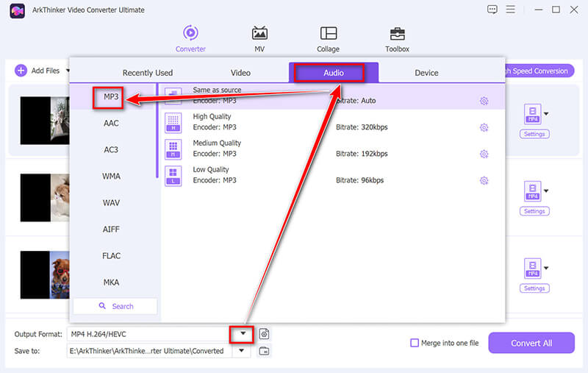This screenshot has width=588, height=373.
Task: Expand format dropdown arrow for third video
Action: click(546, 268)
